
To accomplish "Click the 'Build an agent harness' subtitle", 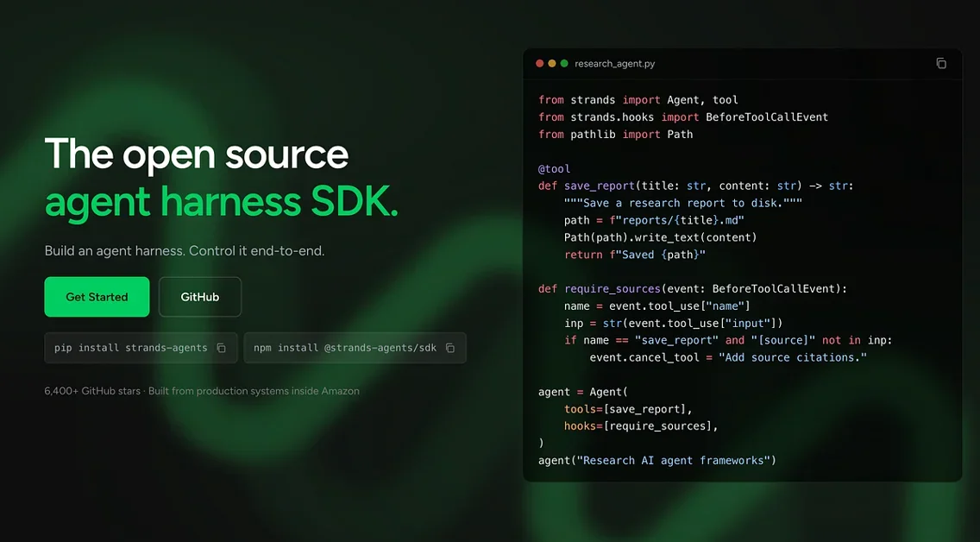I will click(x=185, y=250).
